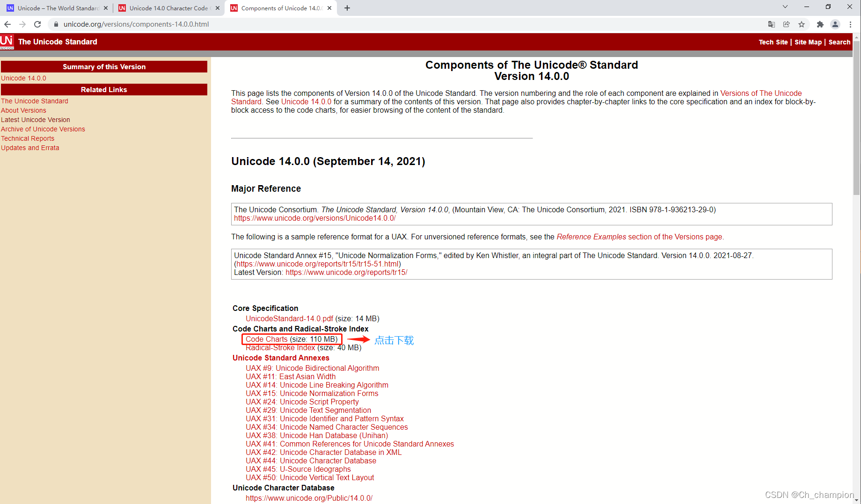Open sidebar link 'Technical Reports'

[x=28, y=138]
